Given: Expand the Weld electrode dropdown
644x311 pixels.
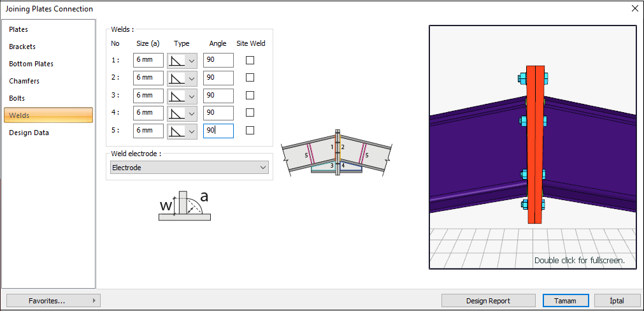Looking at the screenshot, I should (189, 167).
